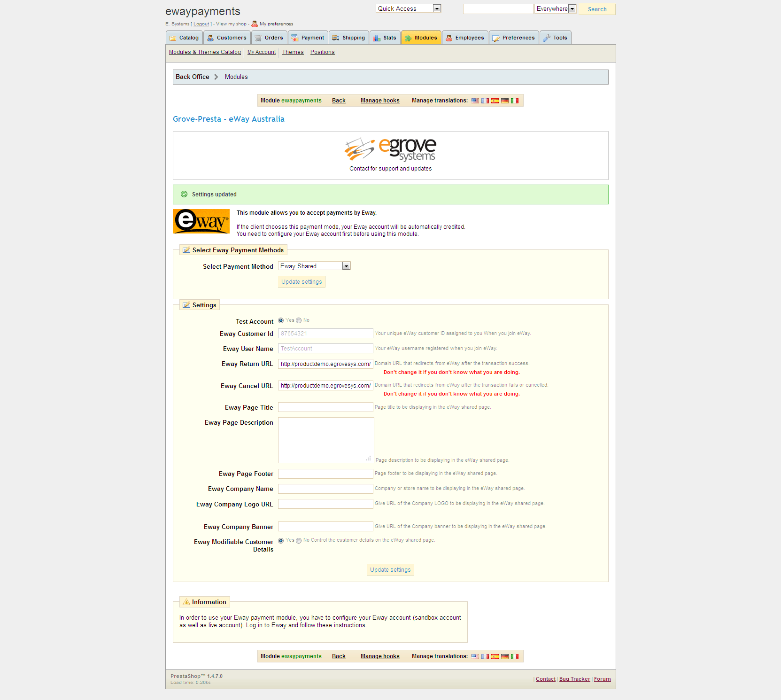This screenshot has width=781, height=700.
Task: Click the Italian flag in the top translations bar
Action: pos(515,101)
